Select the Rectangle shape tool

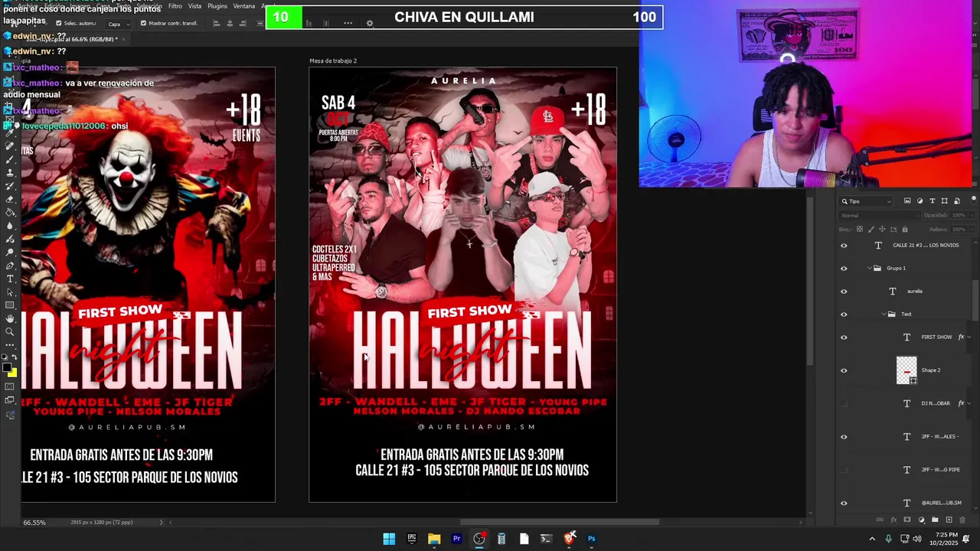click(x=10, y=305)
